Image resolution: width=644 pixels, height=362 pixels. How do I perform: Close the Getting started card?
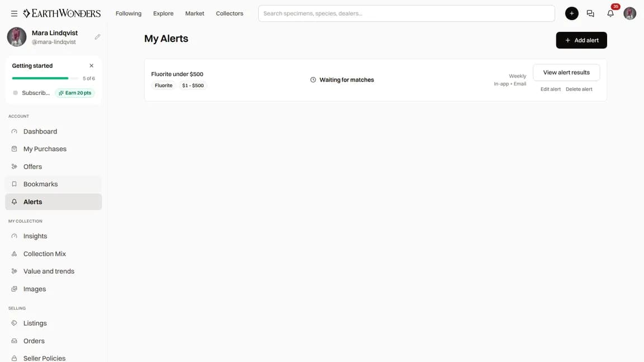point(92,66)
